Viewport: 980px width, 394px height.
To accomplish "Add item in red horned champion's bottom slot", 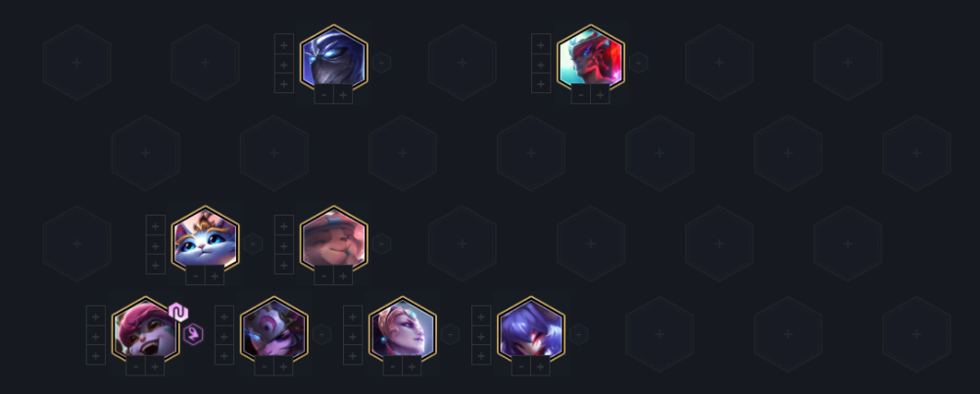I will click(541, 83).
